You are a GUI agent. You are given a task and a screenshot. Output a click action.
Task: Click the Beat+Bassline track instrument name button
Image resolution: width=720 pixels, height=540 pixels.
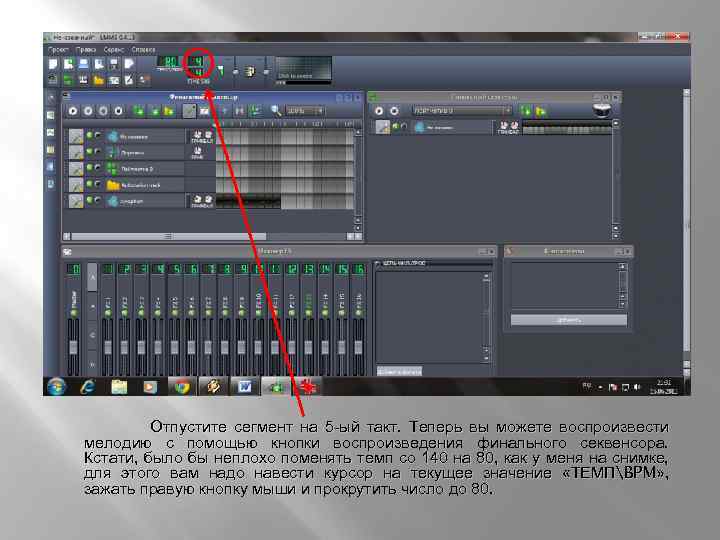pyautogui.click(x=452, y=127)
